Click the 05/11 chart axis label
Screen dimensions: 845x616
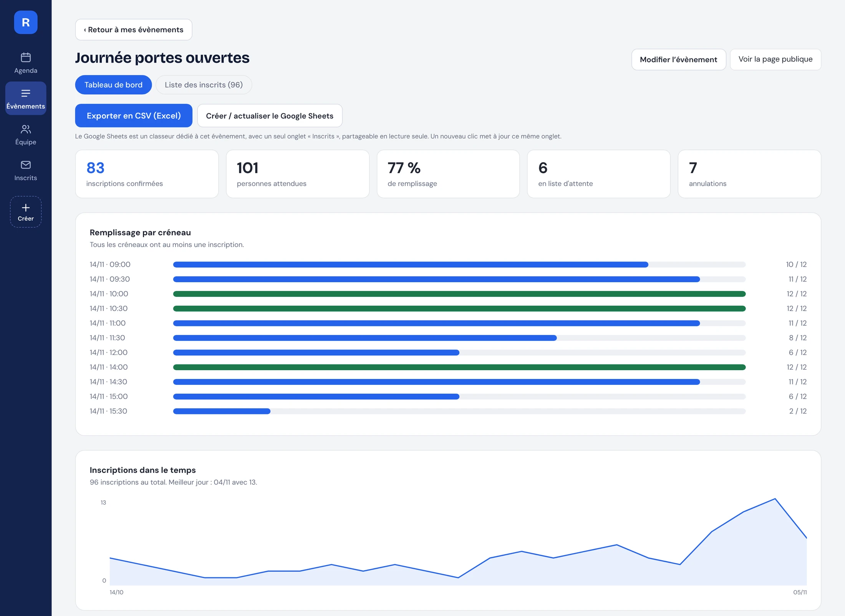click(x=800, y=592)
